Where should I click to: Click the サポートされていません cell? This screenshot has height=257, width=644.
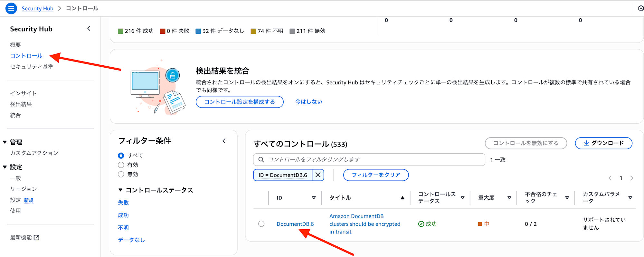[x=604, y=224]
